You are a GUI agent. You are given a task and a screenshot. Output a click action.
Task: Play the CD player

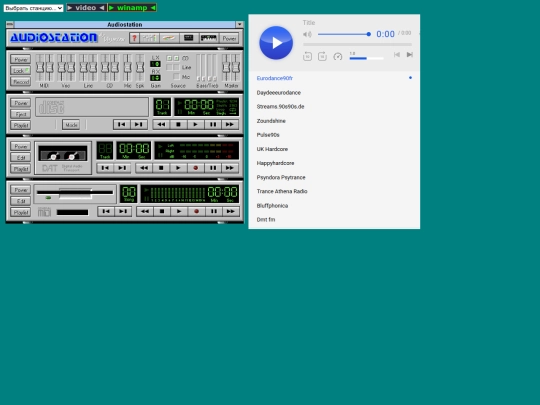pos(196,124)
